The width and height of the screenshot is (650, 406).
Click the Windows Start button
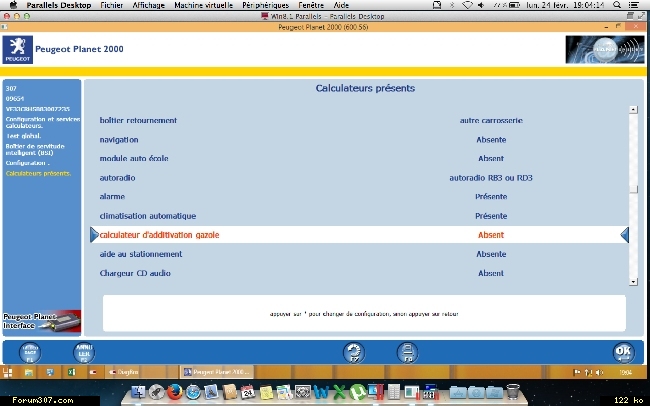pos(7,372)
